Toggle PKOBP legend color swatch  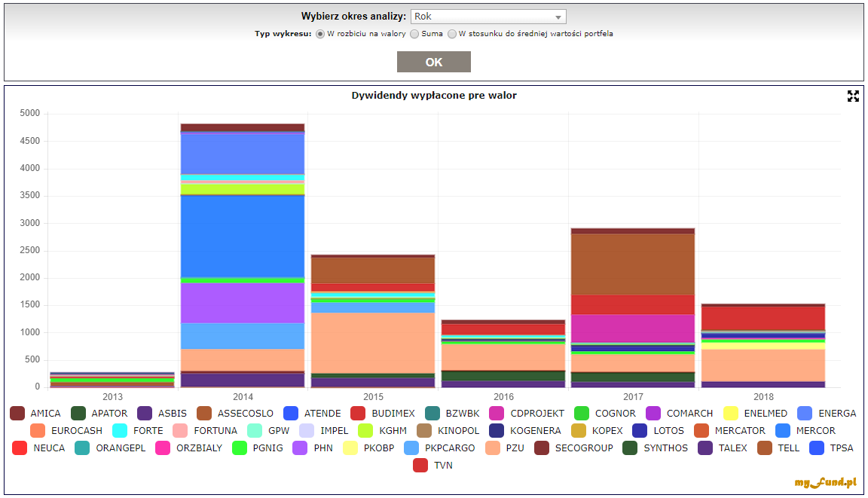350,448
